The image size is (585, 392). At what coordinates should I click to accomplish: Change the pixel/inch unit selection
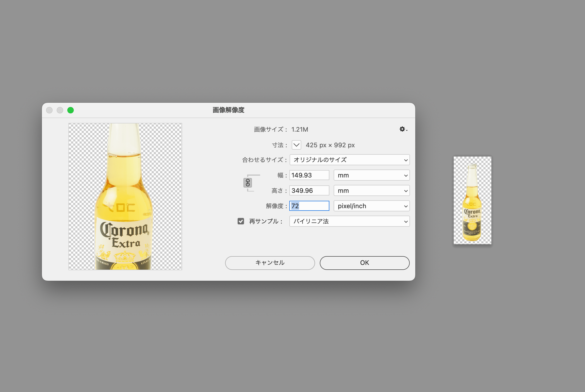[371, 206]
